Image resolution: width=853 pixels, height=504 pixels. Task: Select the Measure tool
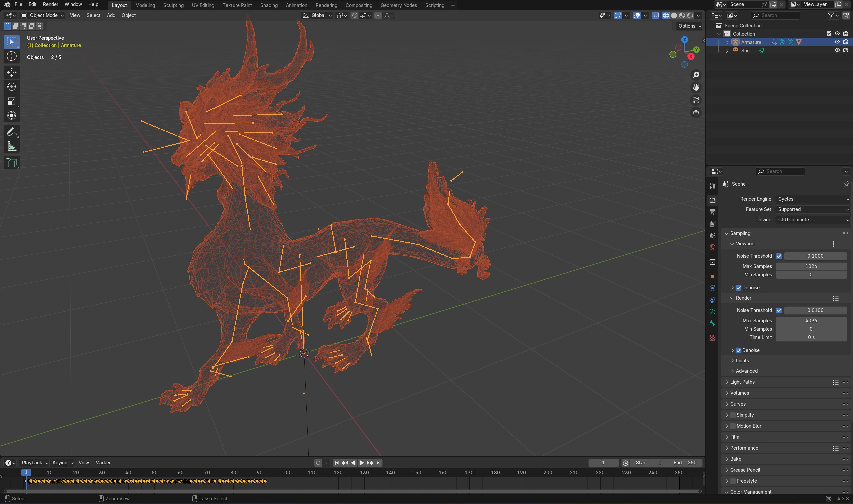click(12, 147)
